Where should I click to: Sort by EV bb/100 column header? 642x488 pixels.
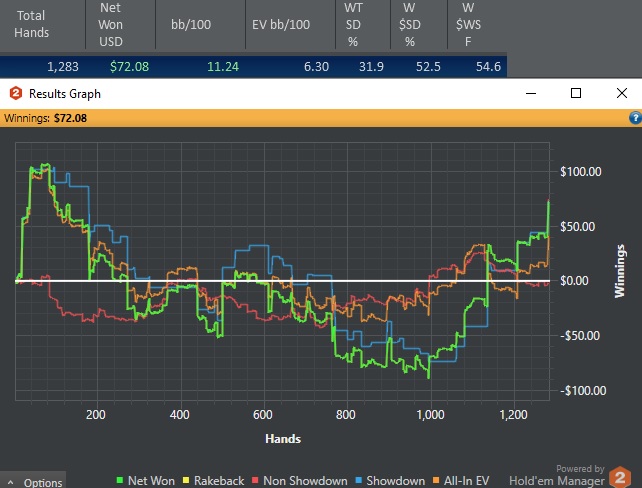pos(291,25)
